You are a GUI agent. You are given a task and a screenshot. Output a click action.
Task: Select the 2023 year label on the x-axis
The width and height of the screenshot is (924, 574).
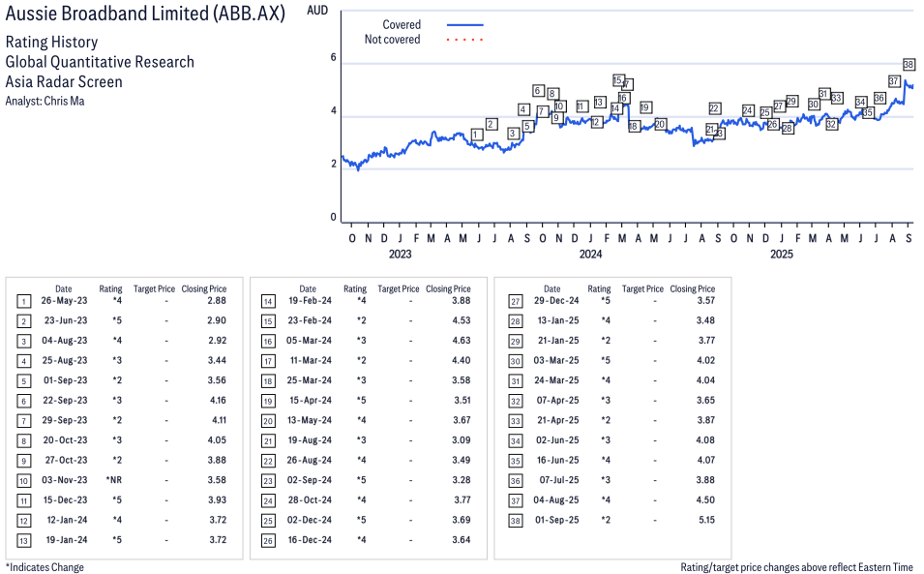coord(401,254)
